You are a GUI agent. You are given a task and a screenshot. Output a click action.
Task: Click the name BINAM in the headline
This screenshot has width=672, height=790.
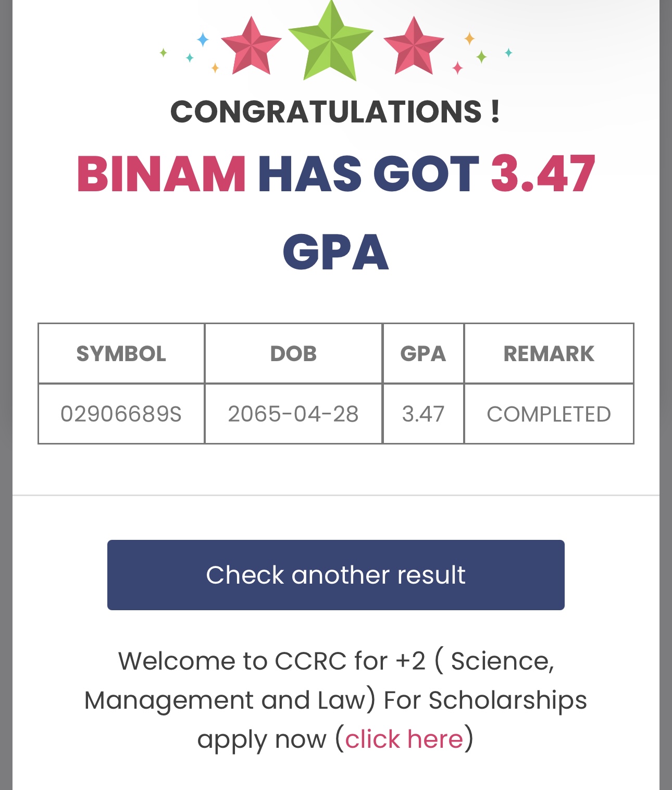point(161,174)
